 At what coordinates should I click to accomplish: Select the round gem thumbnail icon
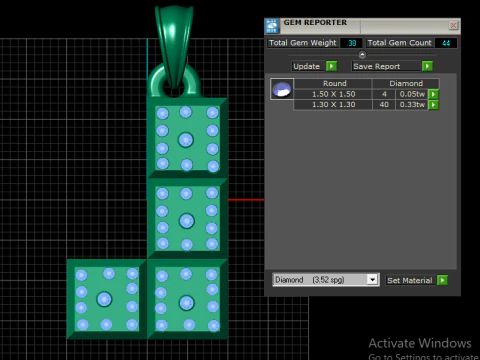pos(282,89)
